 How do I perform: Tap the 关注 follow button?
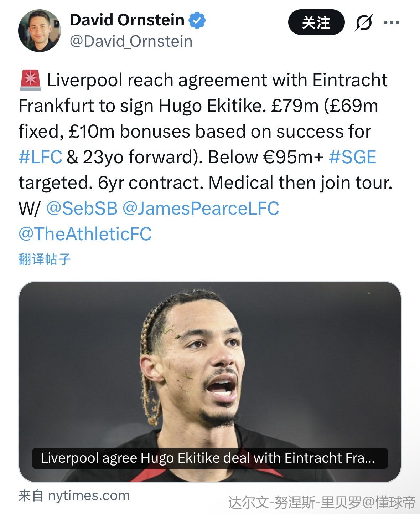pos(316,22)
